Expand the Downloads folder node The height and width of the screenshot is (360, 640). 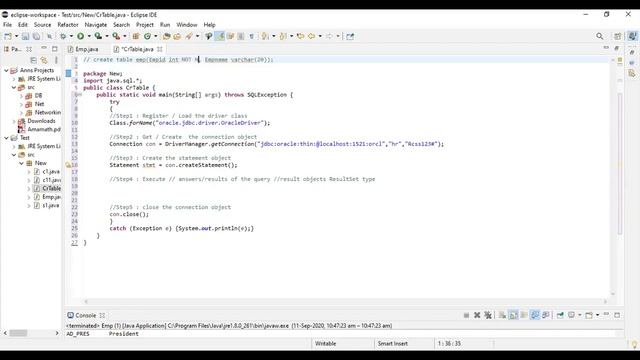click(x=14, y=121)
